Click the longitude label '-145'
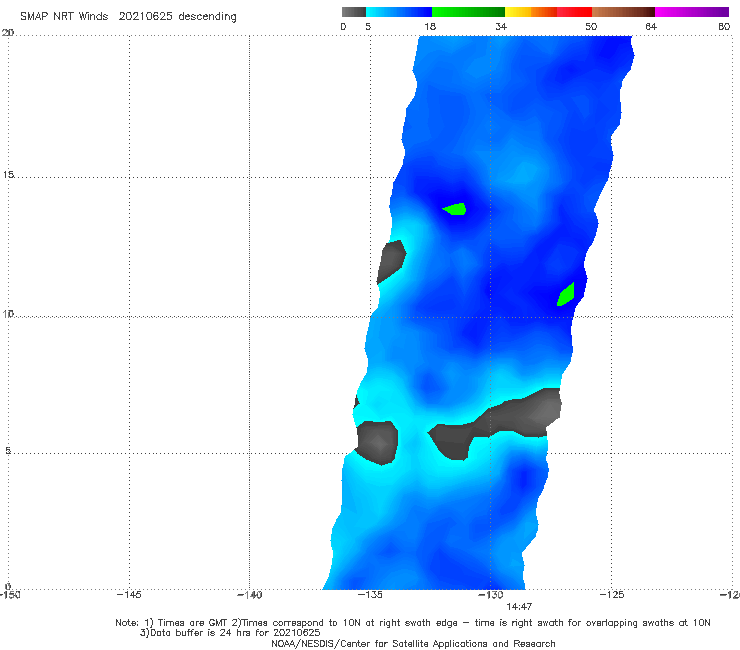Viewport: 740px width, 650px height. (x=129, y=595)
